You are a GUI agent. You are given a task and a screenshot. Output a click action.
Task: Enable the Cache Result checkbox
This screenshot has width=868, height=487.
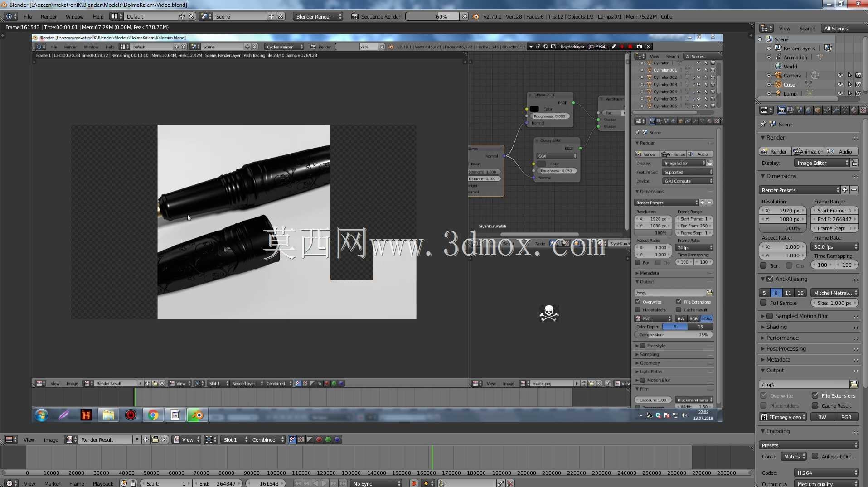815,405
